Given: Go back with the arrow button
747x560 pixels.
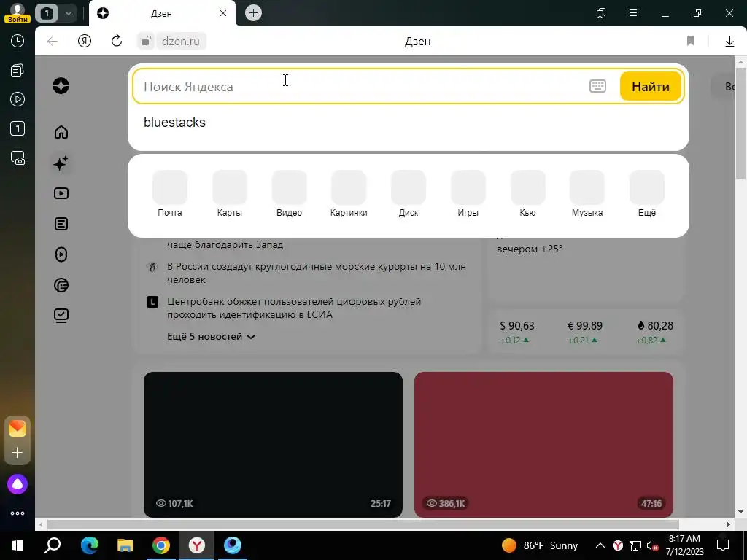Looking at the screenshot, I should [53, 41].
